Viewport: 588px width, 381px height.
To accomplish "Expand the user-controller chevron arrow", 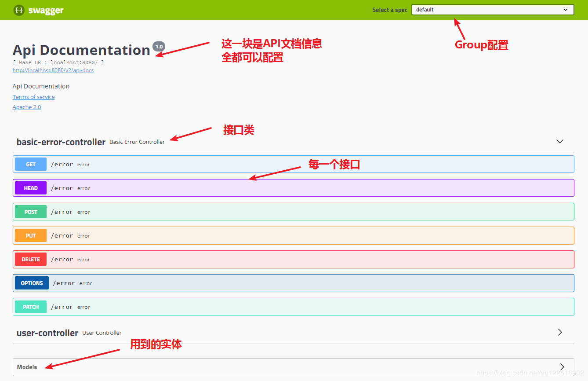I will (559, 332).
